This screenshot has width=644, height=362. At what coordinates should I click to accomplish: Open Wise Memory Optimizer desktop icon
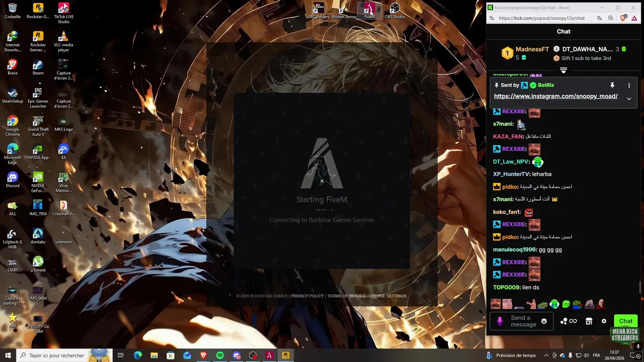63,182
